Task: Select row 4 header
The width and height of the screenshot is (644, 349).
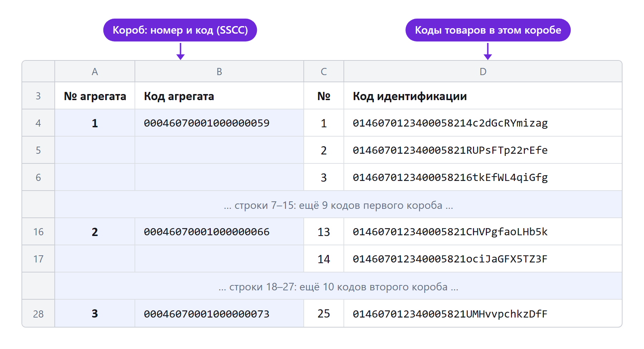Action: coord(38,123)
